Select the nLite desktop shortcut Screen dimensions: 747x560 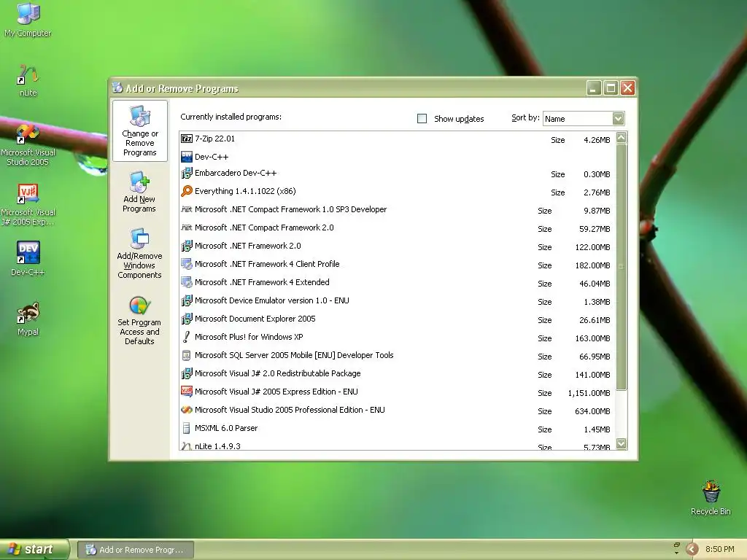pos(28,80)
